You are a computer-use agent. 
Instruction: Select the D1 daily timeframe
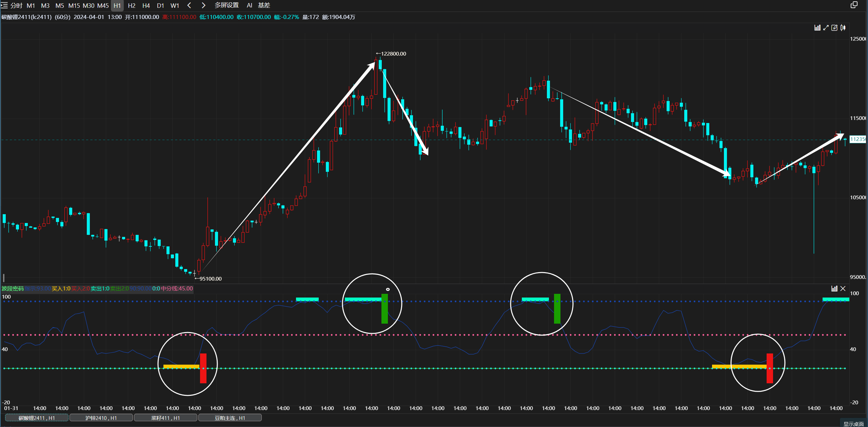160,5
